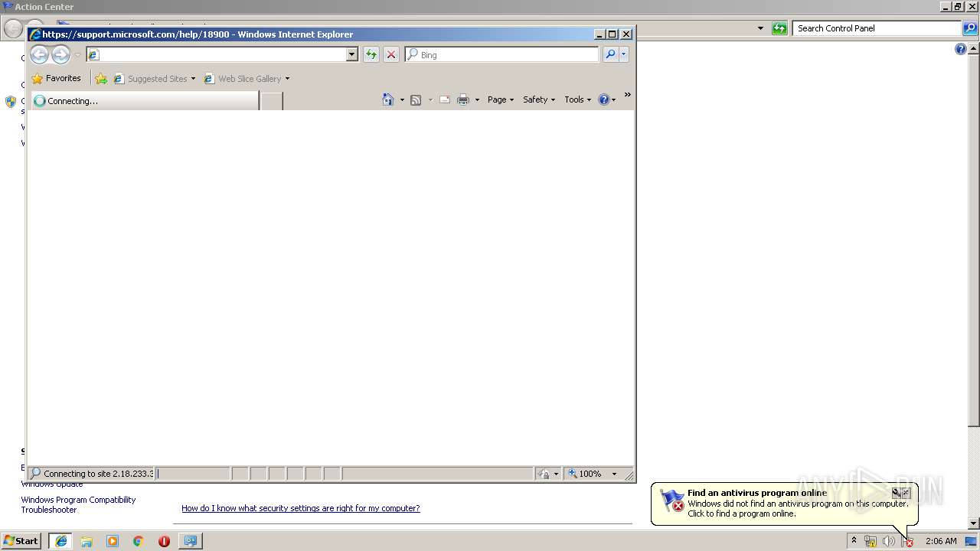Stop loading the current page

[x=391, y=54]
